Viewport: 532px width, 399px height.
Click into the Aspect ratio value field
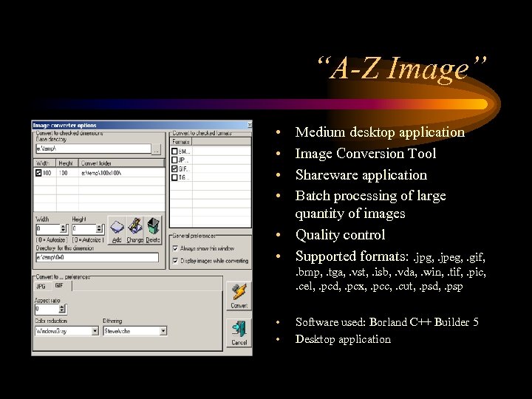47,309
